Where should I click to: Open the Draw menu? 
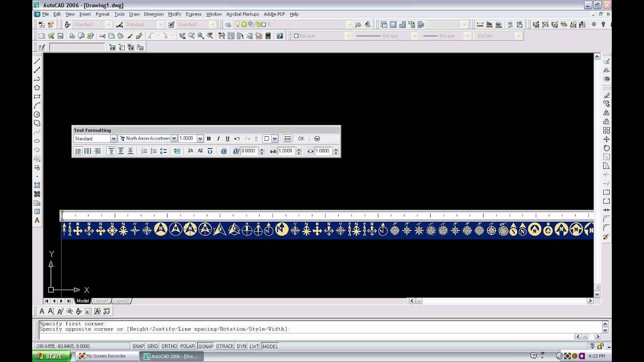134,14
